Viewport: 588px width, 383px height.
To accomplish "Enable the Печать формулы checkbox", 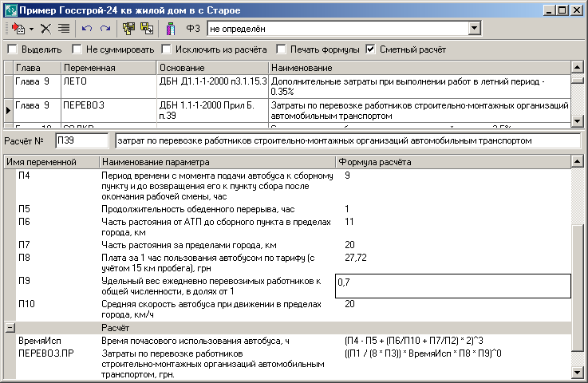I will (x=281, y=49).
